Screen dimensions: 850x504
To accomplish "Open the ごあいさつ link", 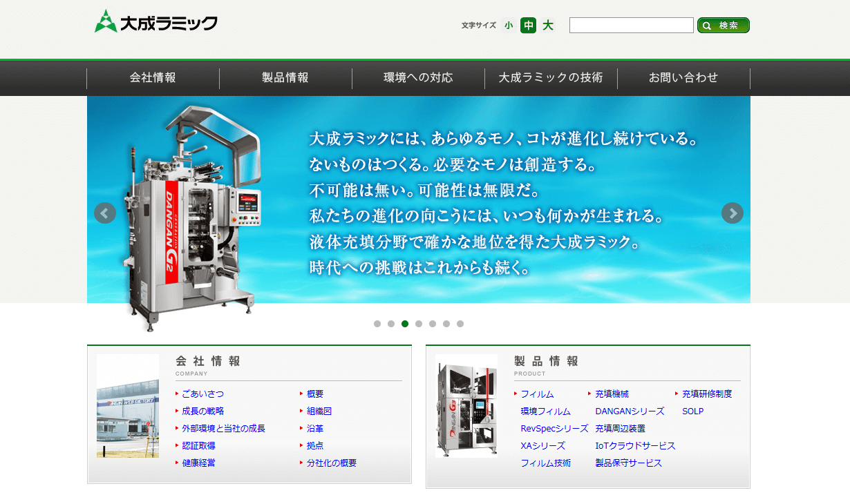I will (x=203, y=394).
